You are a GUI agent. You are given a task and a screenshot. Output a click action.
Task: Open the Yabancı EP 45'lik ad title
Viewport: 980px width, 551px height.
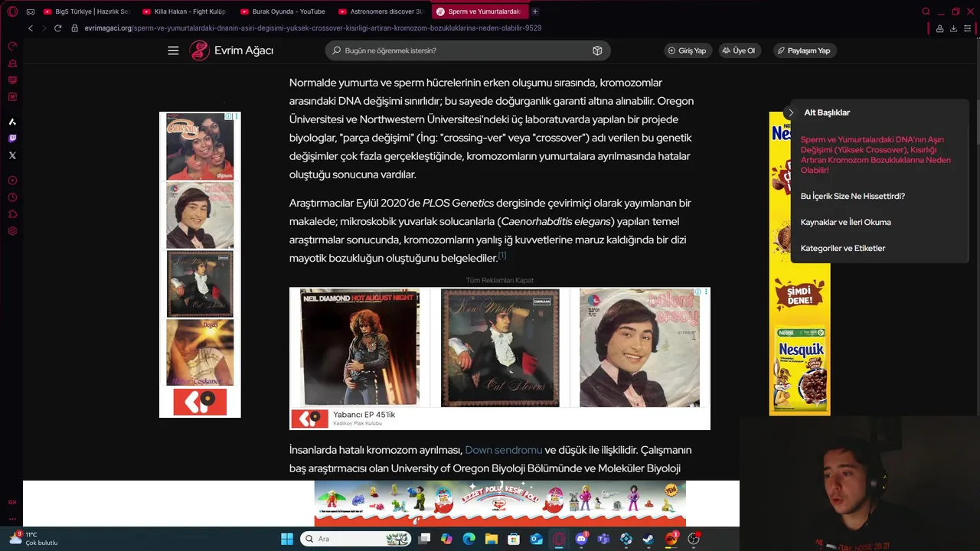tap(364, 415)
